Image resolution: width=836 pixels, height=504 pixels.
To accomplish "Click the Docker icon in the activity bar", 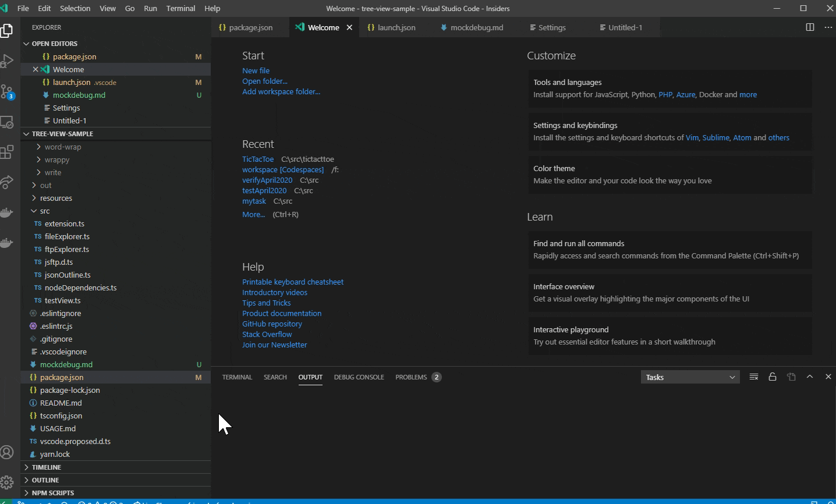I will [8, 212].
